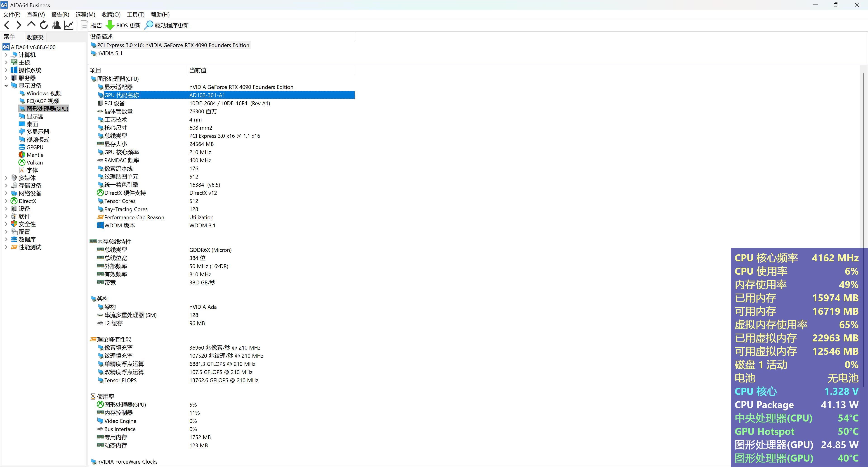Expand the 存储设备 tree node
Screen dimensions: 868x467
tap(6, 186)
